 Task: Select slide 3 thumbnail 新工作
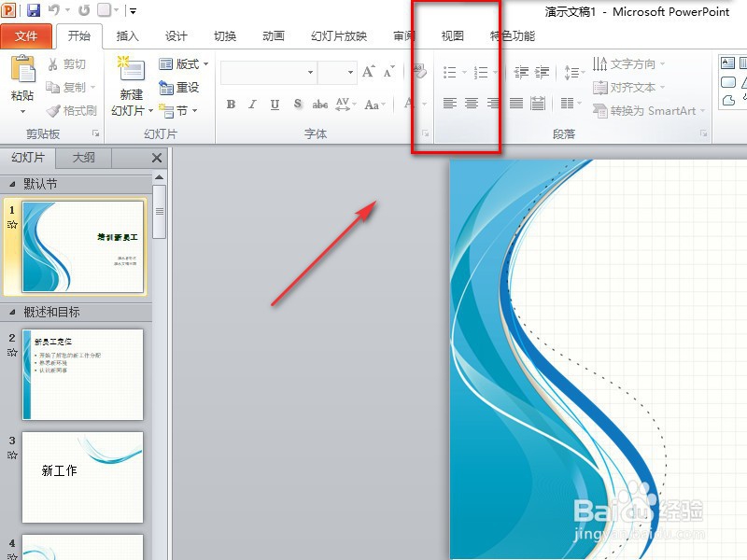point(83,477)
